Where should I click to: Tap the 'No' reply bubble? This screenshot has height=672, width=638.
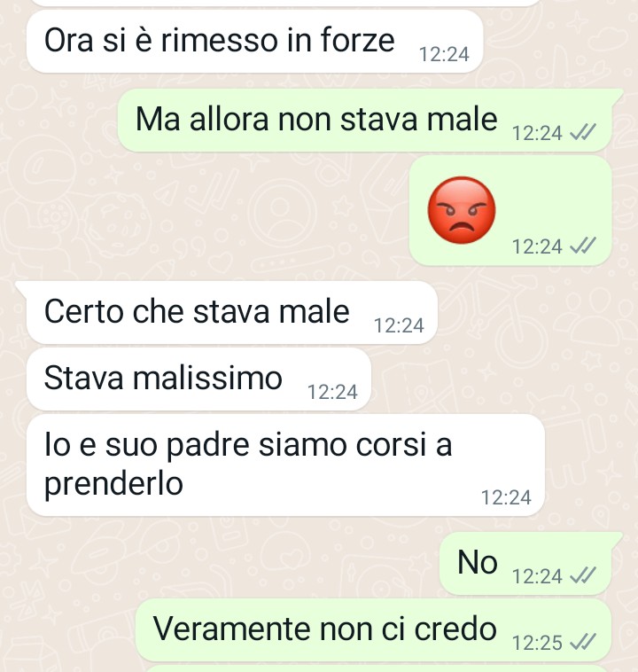click(531, 564)
